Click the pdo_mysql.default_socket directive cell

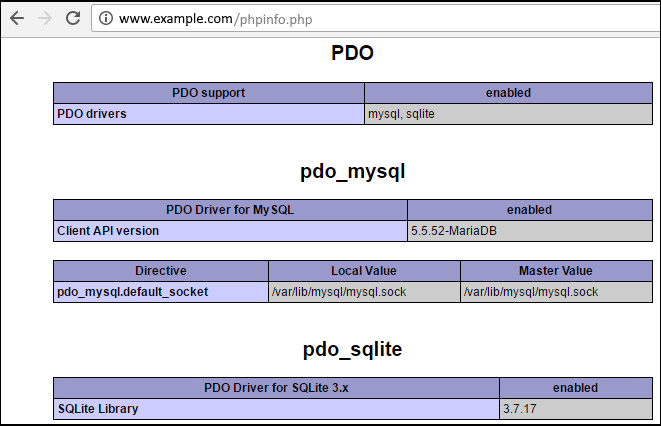click(133, 291)
